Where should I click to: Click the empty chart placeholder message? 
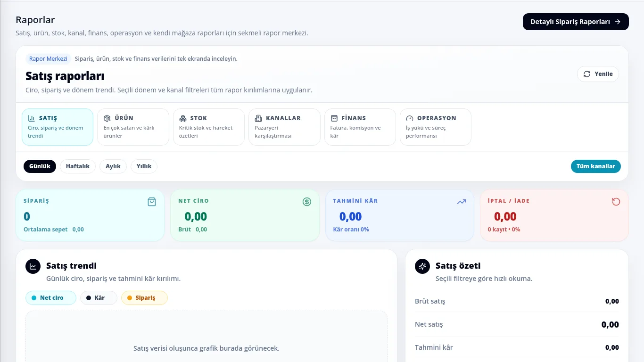[206, 348]
